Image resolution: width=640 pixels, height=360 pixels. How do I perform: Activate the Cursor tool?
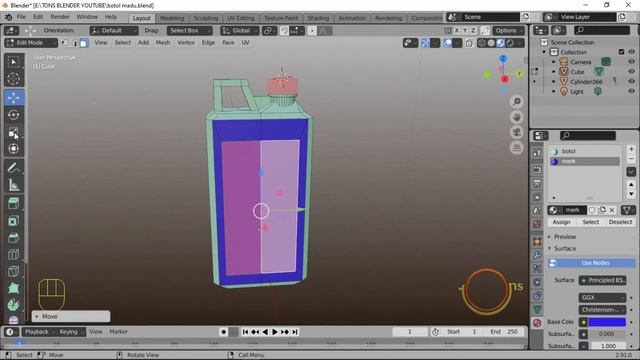click(x=13, y=78)
